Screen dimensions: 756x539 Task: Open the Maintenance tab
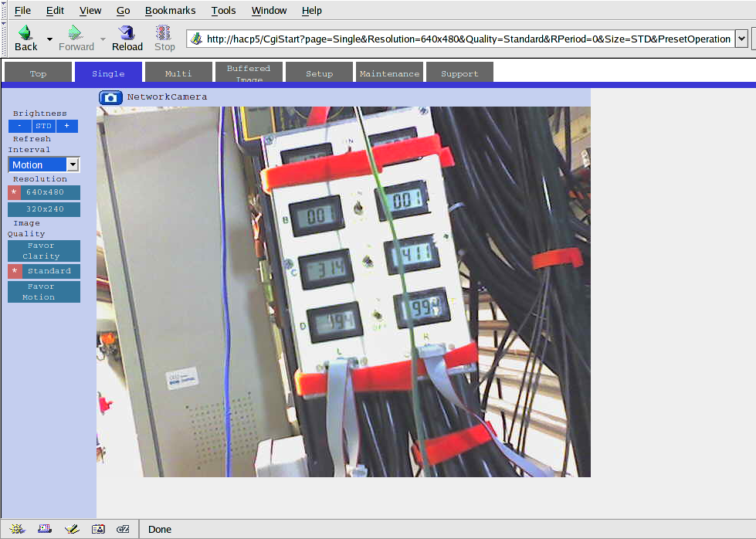(x=389, y=73)
